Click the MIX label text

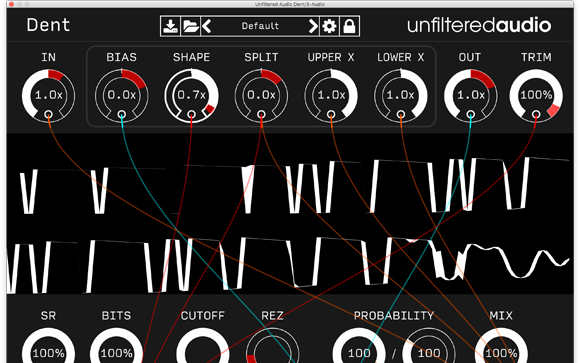click(x=501, y=316)
